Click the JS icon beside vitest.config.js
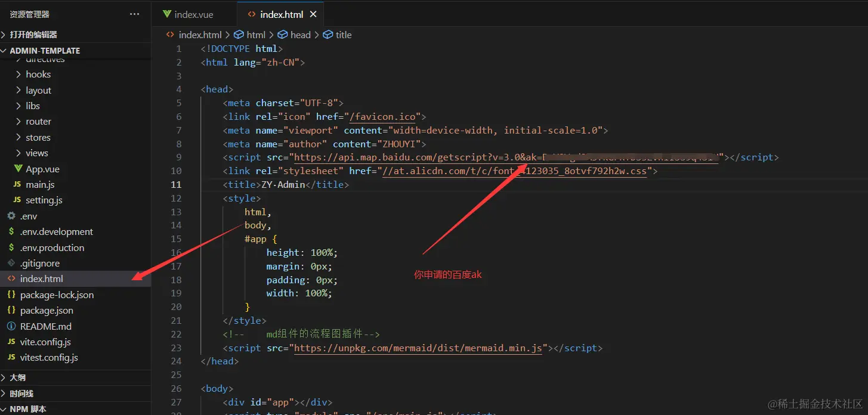The width and height of the screenshot is (868, 415). 11,358
